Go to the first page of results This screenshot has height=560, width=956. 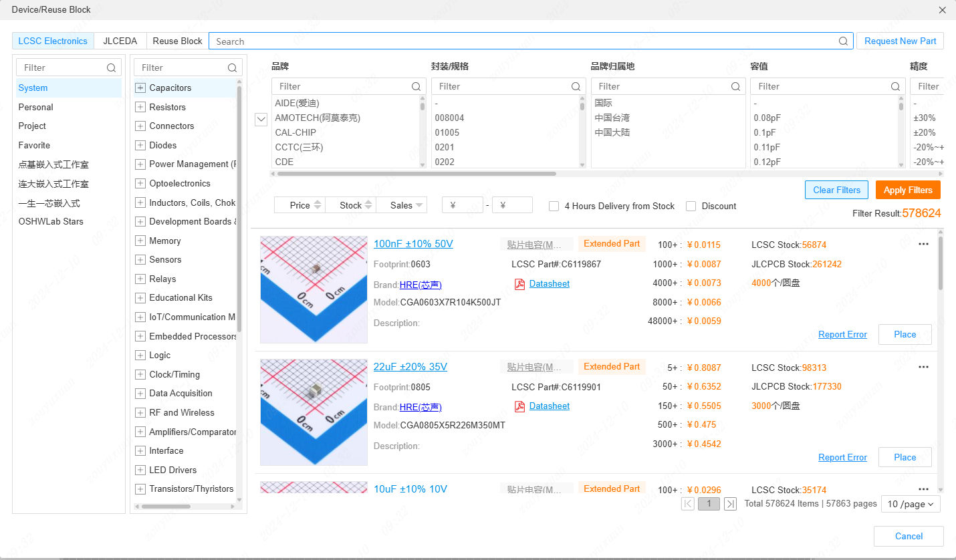pos(688,504)
